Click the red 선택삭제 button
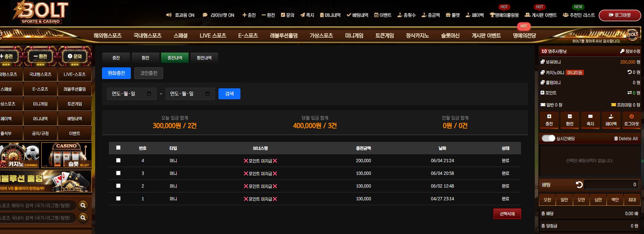Screen dimensions: 644x234 click(507, 214)
